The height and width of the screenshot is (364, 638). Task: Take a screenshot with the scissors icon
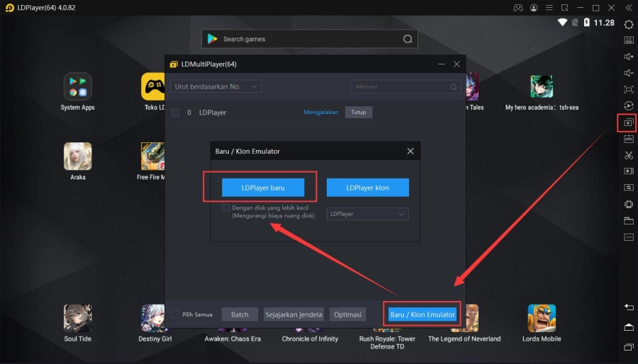629,155
